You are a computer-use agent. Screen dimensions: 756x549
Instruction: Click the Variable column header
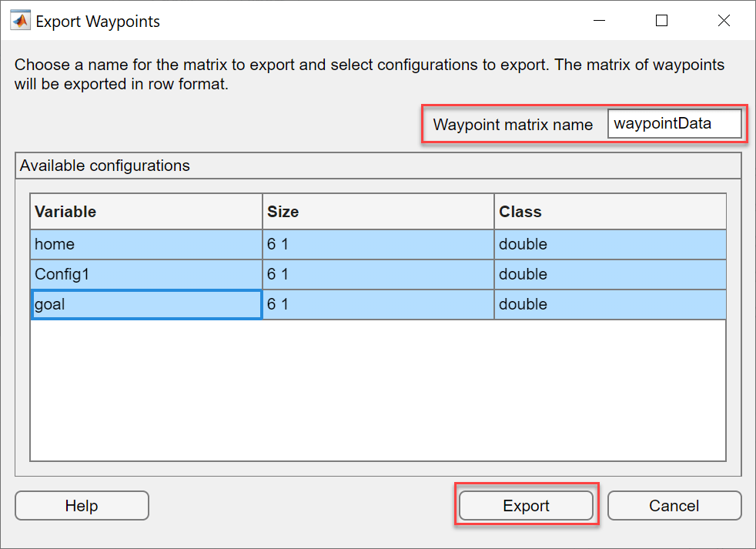pyautogui.click(x=146, y=212)
